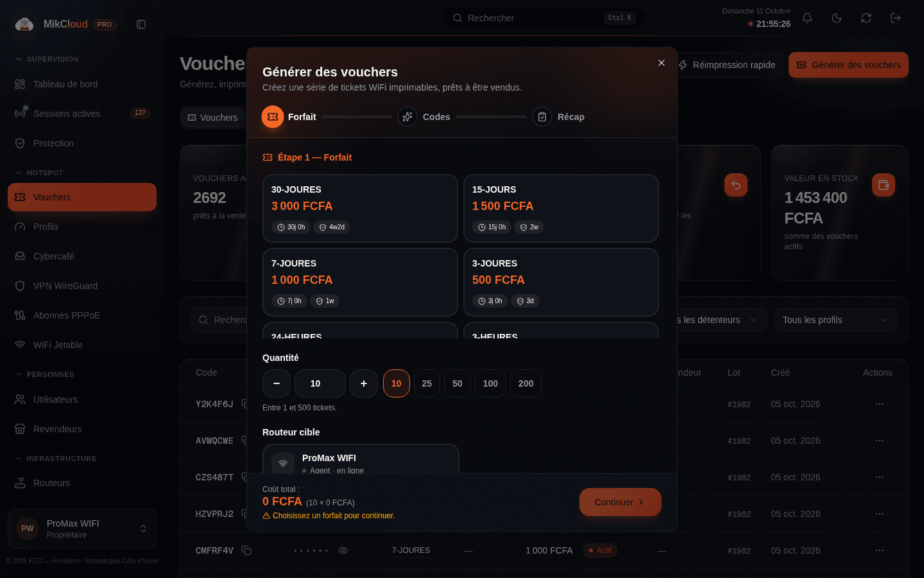Increase quantity with plus button
Image resolution: width=924 pixels, height=578 pixels.
coord(364,383)
